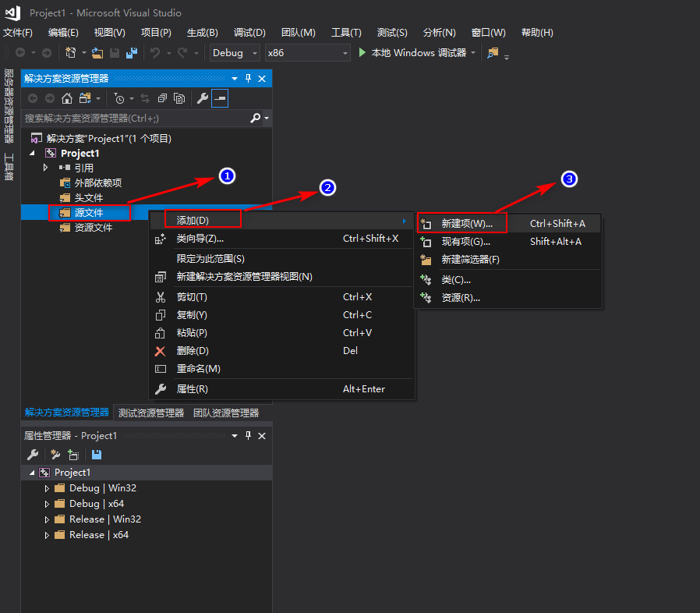Open the 服务器资源管理器 side tab
This screenshot has width=700, height=613.
tap(9, 106)
